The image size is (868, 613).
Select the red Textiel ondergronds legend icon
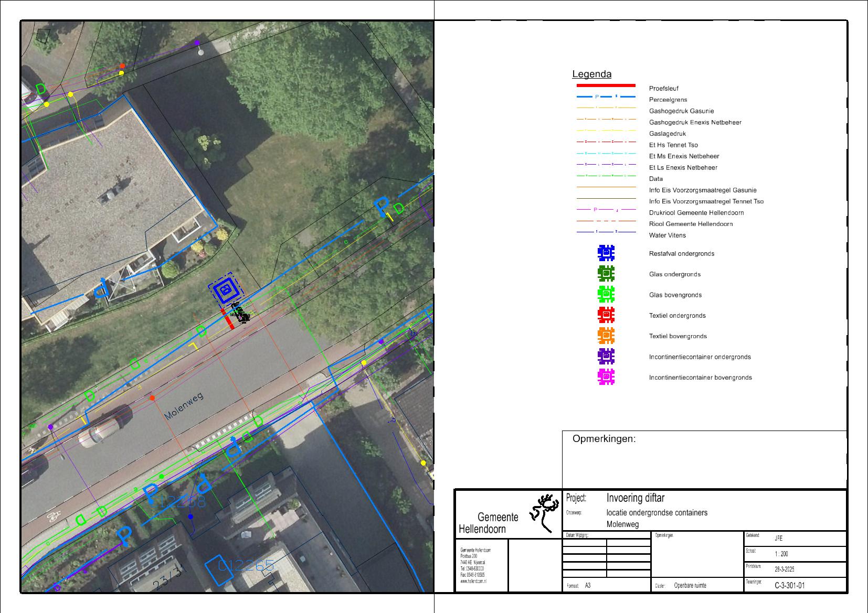coord(606,315)
